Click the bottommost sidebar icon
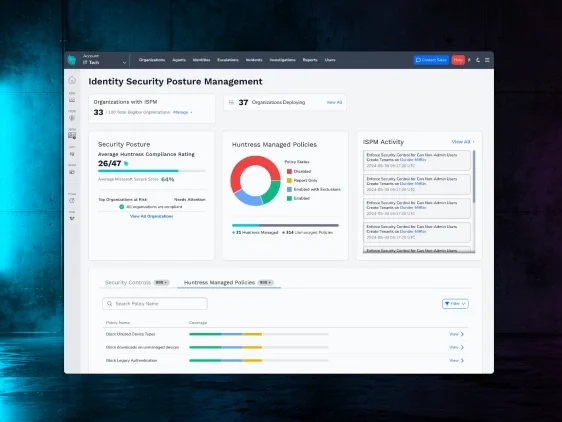 coord(72,218)
